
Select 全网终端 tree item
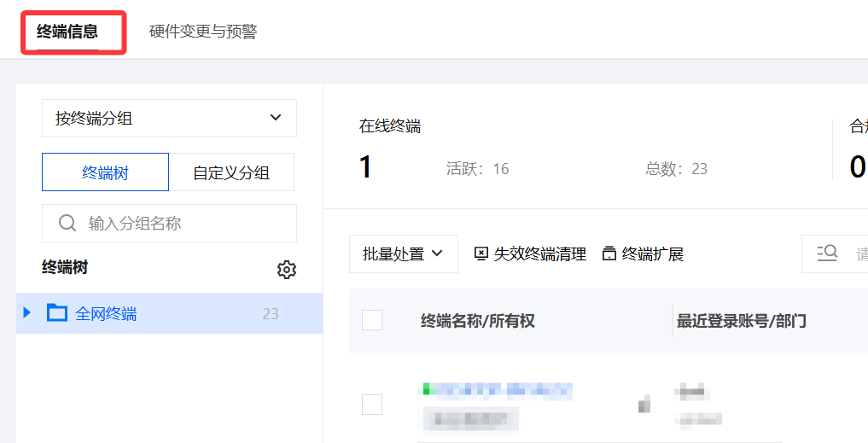pos(169,313)
